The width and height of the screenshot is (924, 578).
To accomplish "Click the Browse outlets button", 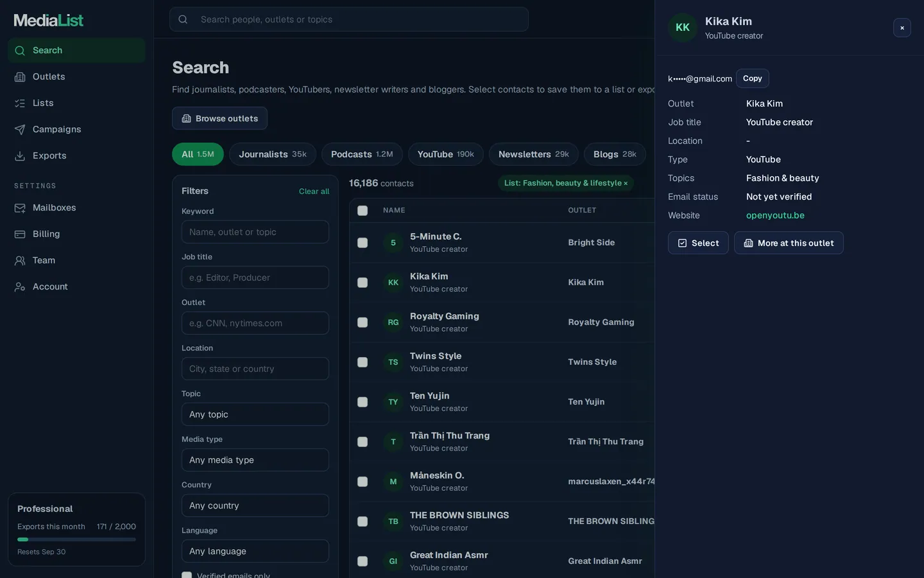I will [x=219, y=118].
